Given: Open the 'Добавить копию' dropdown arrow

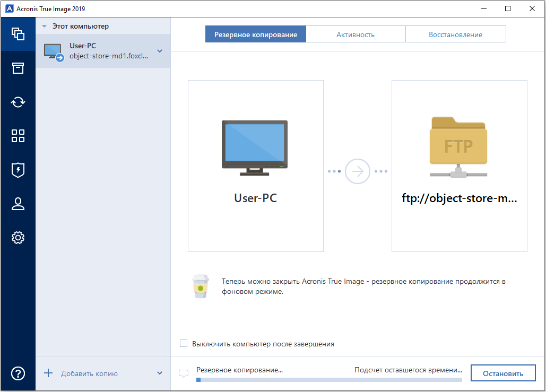Looking at the screenshot, I should (x=160, y=373).
